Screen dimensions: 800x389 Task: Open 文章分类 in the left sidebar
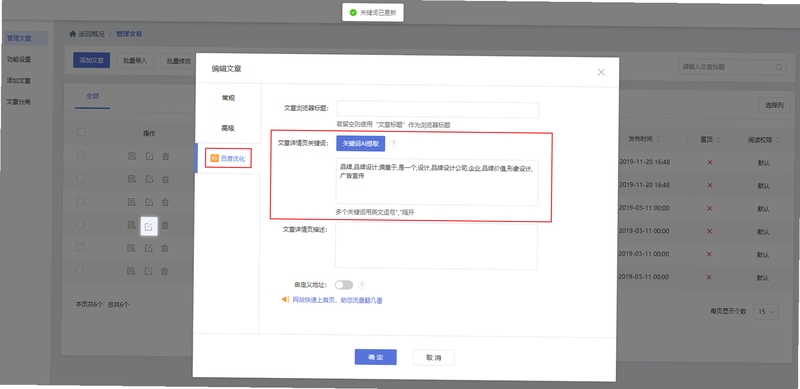click(19, 102)
